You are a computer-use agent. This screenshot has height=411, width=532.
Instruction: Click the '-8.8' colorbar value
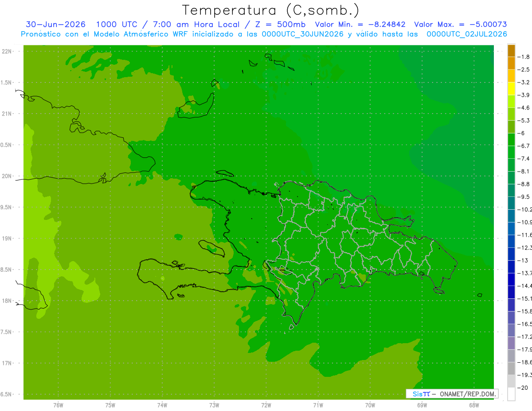(x=524, y=184)
